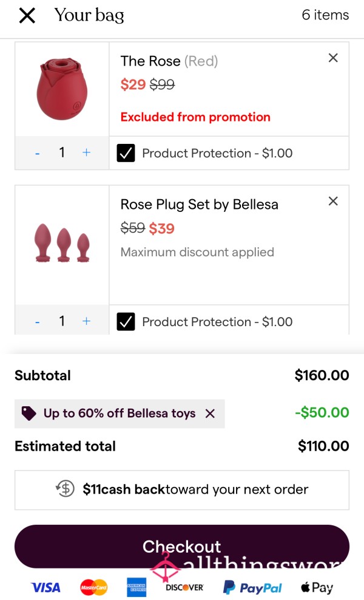Viewport: 364px width, 600px height.
Task: Increase quantity of The Rose
Action: click(86, 152)
